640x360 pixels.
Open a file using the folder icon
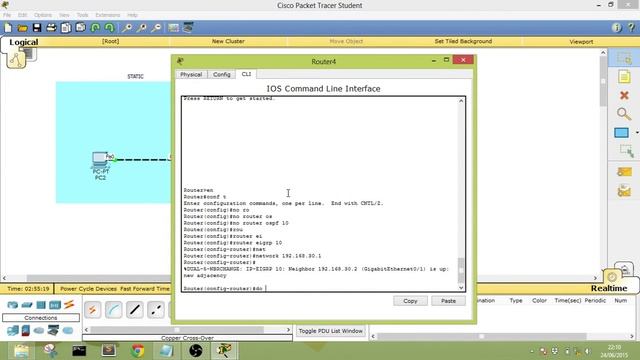[22, 28]
